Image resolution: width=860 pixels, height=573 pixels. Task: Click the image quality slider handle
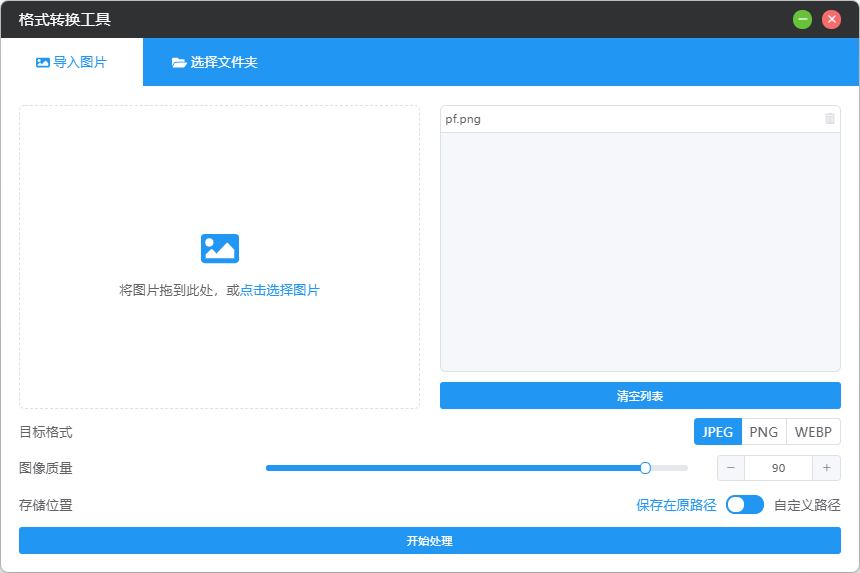pos(645,468)
